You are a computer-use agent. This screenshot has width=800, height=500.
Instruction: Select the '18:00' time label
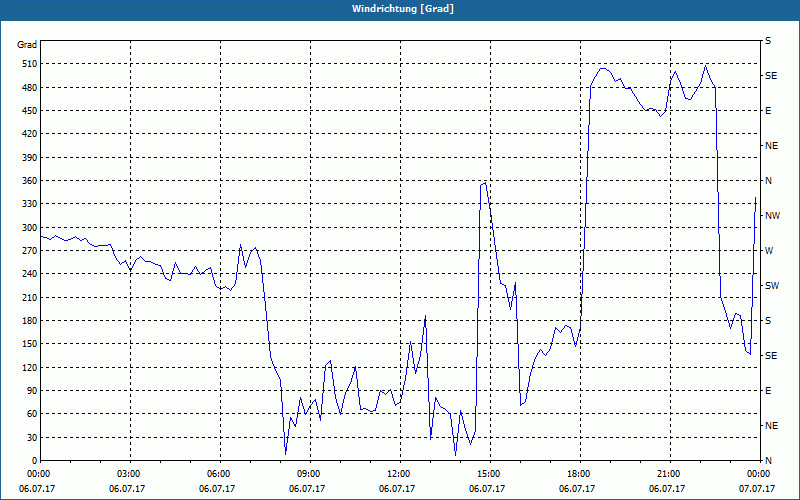(x=577, y=473)
